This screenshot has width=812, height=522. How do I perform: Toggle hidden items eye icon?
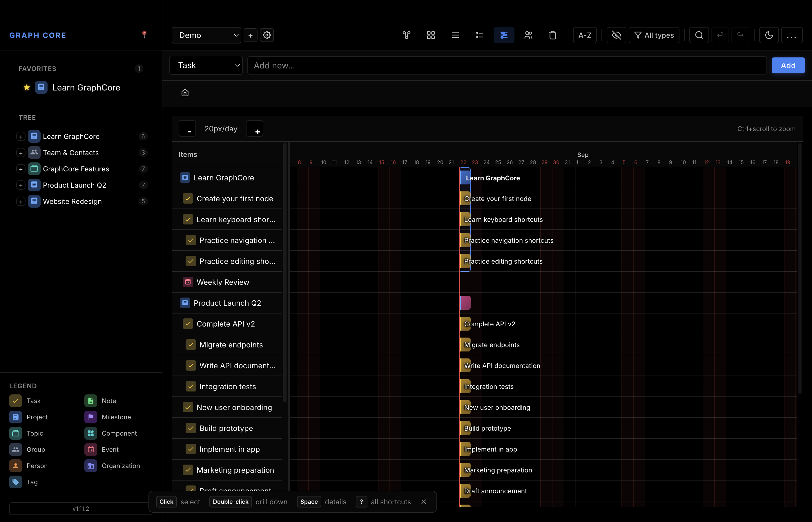(616, 35)
